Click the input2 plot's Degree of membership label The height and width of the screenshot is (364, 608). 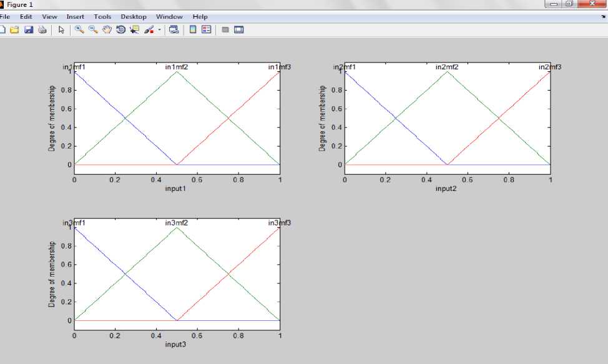coord(322,118)
